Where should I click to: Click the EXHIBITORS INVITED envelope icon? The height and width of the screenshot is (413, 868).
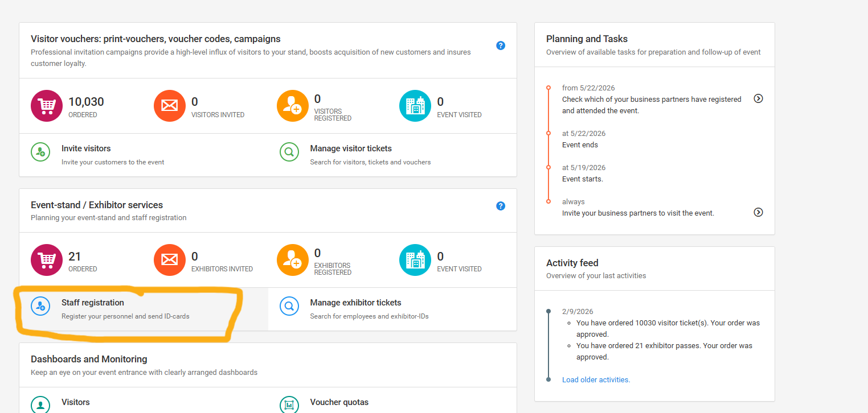pos(170,260)
